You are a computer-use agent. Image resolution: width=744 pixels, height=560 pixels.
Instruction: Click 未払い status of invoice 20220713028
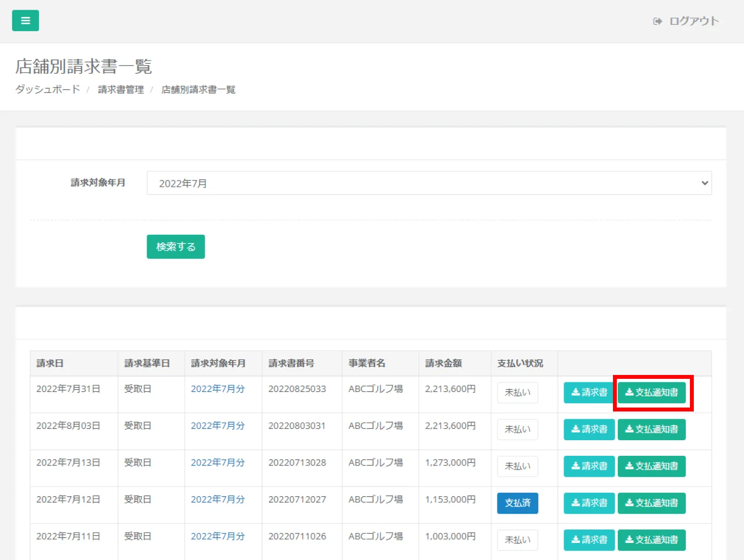(517, 467)
